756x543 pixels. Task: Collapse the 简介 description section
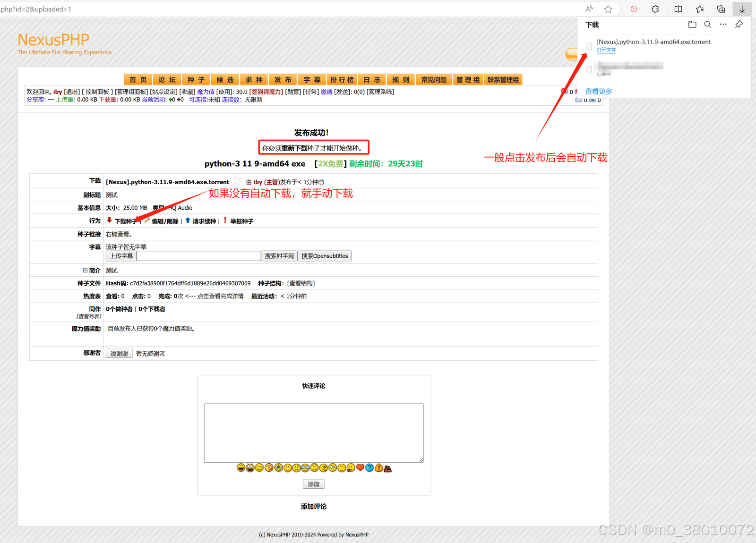point(85,270)
